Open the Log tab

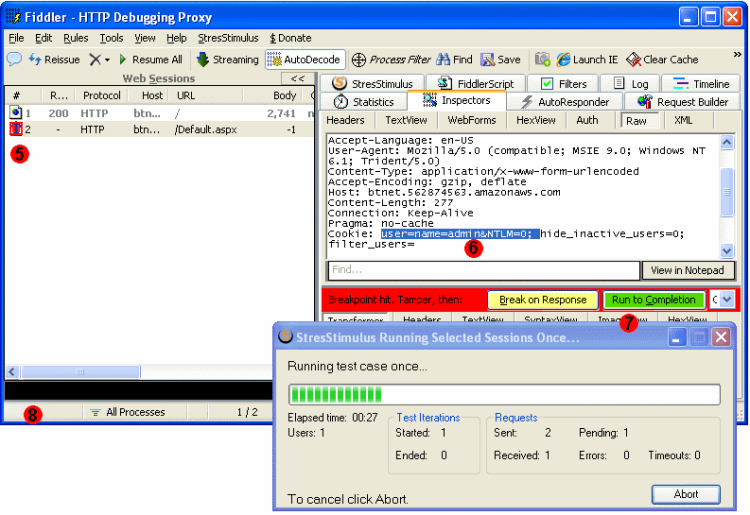coord(630,84)
